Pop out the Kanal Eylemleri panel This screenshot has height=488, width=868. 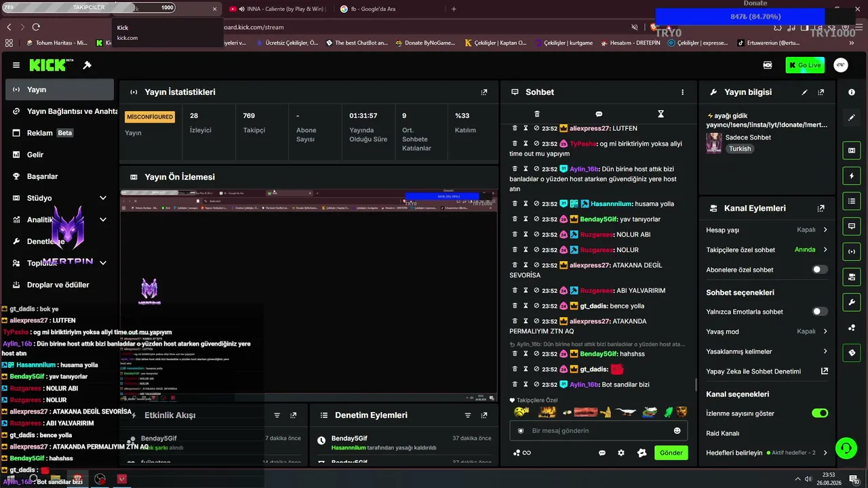coord(821,208)
